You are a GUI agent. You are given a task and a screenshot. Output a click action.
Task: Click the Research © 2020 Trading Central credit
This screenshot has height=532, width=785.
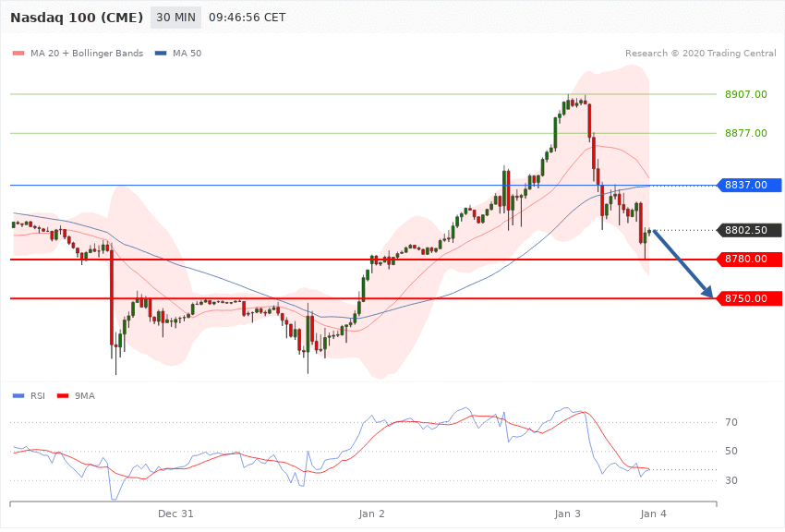click(x=700, y=53)
